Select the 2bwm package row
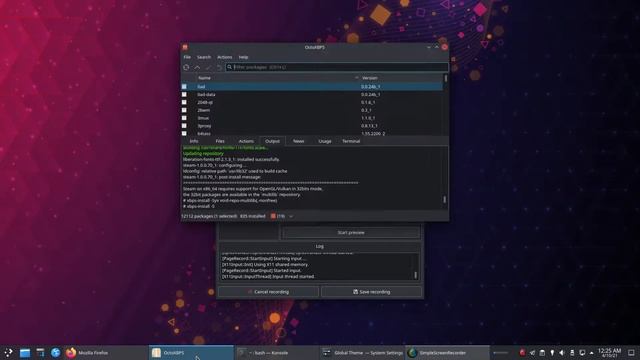 point(312,110)
